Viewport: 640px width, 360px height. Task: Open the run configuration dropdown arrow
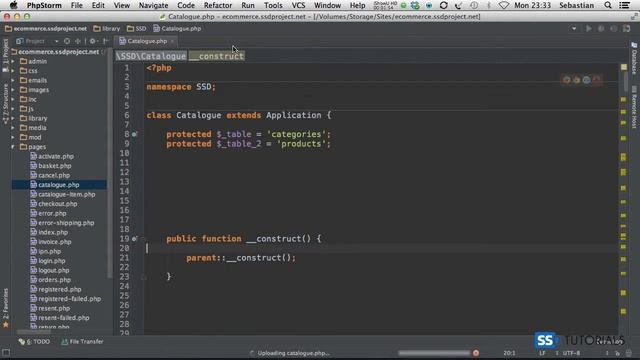point(574,29)
